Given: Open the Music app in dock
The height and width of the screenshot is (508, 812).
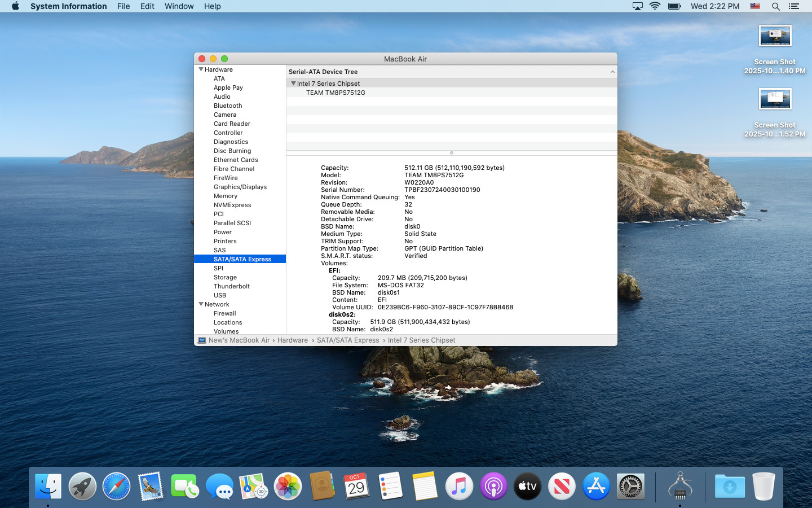Looking at the screenshot, I should [459, 486].
